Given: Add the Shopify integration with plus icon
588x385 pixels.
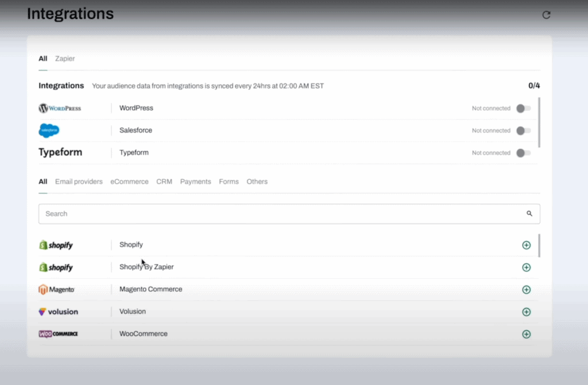Looking at the screenshot, I should [x=527, y=245].
